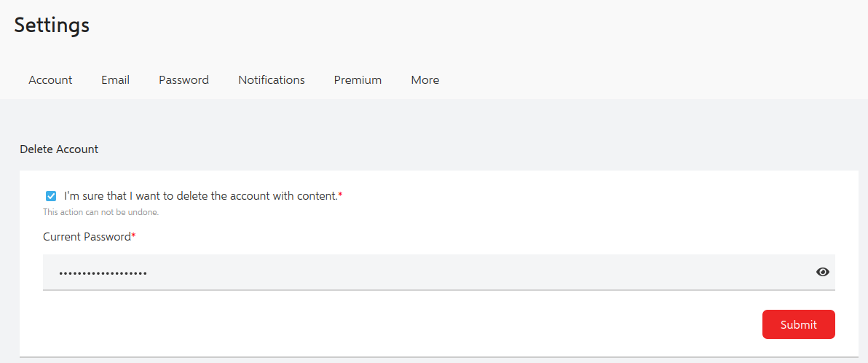The image size is (868, 363).
Task: Select the Notifications tab
Action: (271, 79)
